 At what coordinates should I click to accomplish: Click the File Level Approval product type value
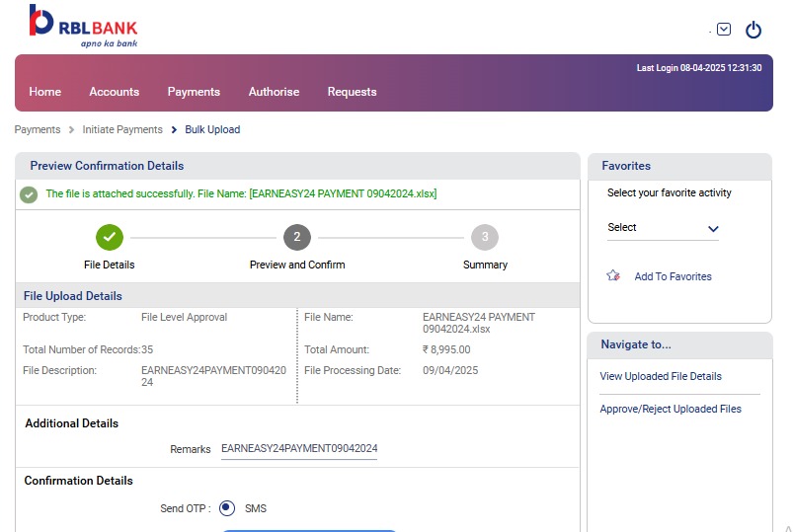[x=184, y=317]
